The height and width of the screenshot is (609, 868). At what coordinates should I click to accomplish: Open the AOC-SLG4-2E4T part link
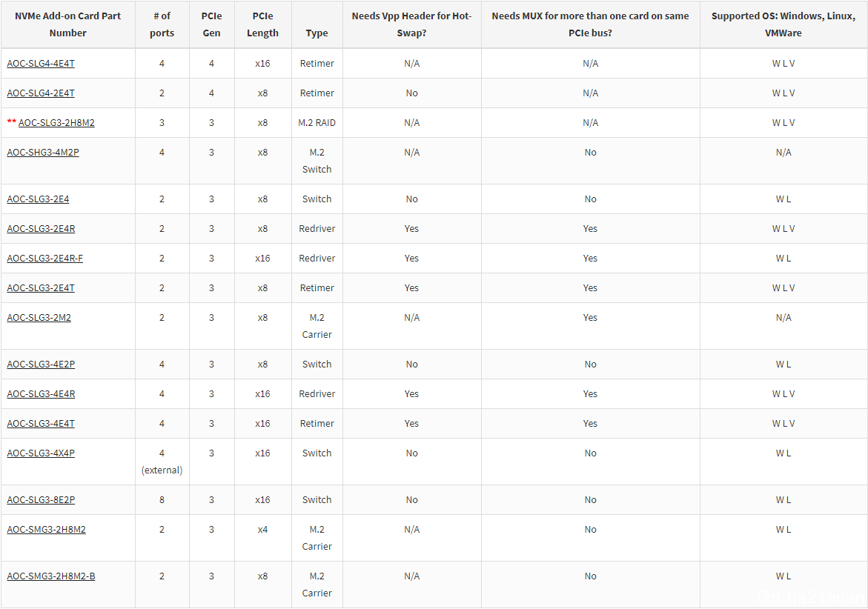(41, 93)
